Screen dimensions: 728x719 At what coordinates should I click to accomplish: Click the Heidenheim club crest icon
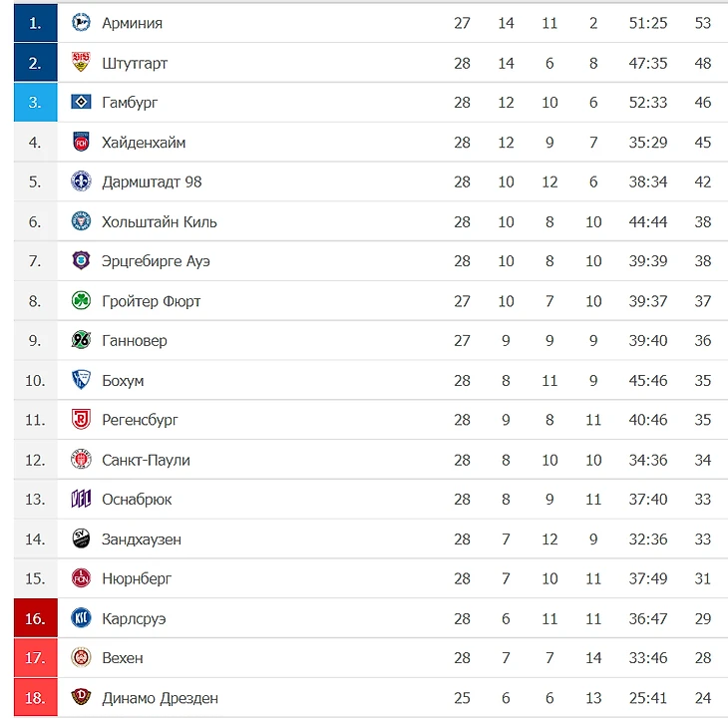click(81, 142)
